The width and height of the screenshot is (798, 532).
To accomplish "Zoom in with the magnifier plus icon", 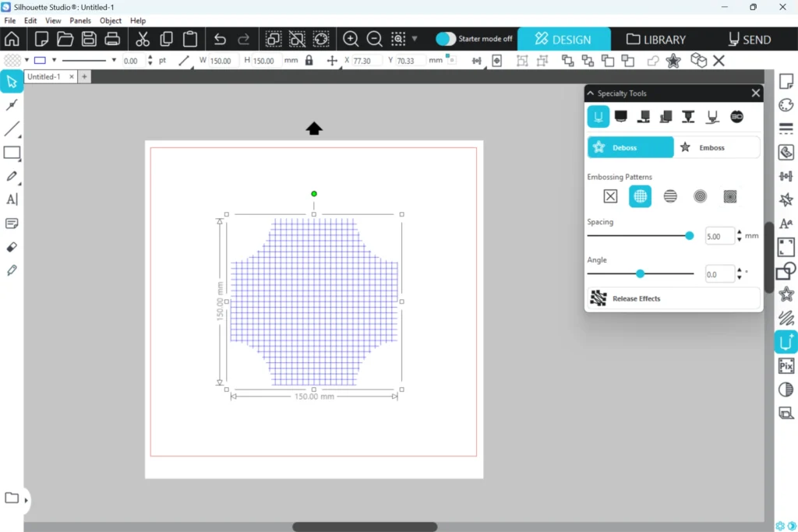I will (x=351, y=39).
